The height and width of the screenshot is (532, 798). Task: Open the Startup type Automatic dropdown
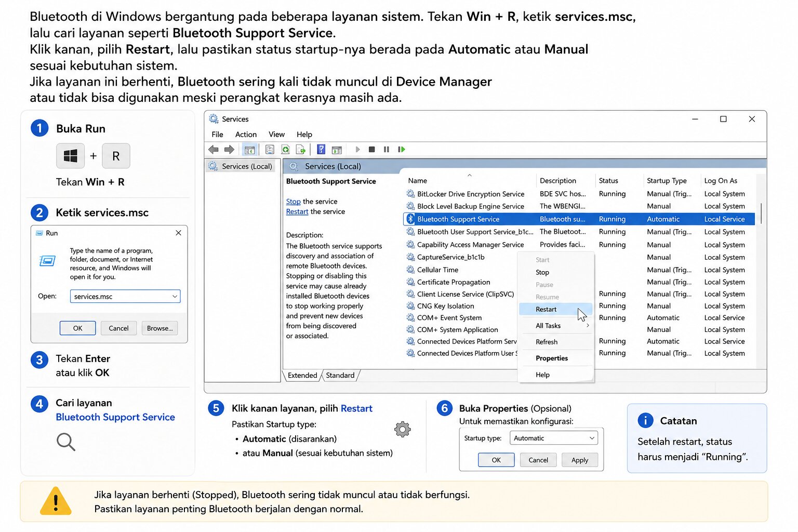point(554,438)
